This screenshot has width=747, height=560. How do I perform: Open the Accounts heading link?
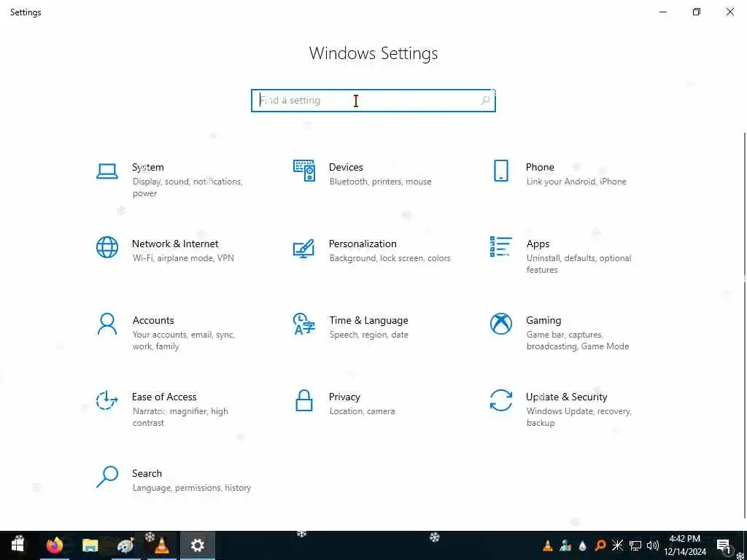click(x=153, y=321)
